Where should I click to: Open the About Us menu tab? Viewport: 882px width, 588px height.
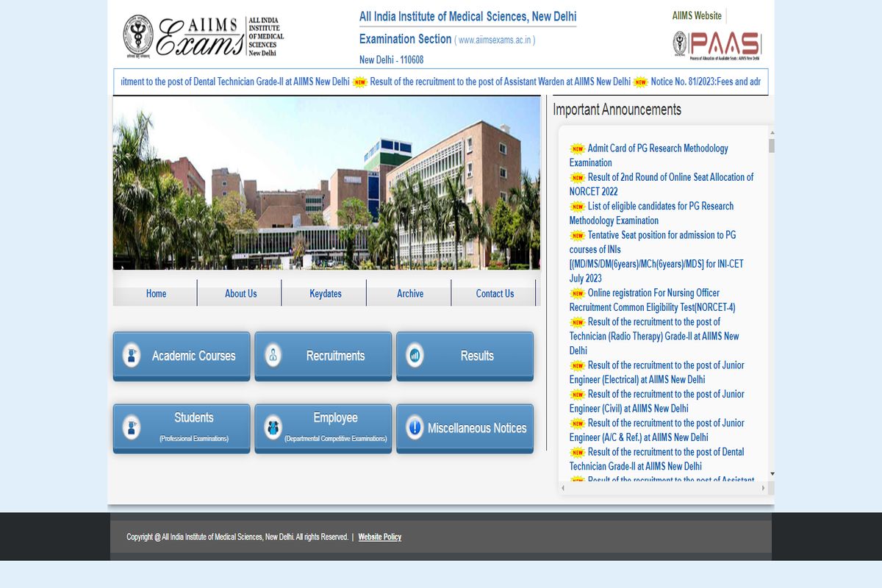click(240, 293)
